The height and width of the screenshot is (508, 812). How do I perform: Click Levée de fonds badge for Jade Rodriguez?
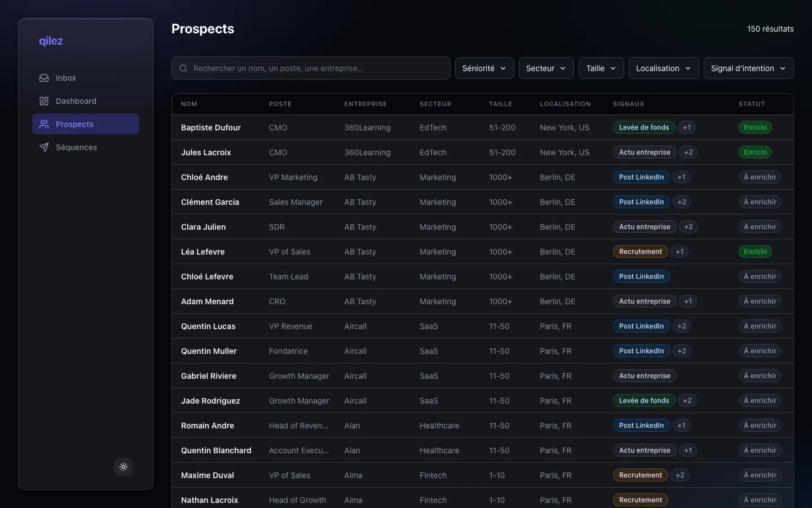[644, 401]
